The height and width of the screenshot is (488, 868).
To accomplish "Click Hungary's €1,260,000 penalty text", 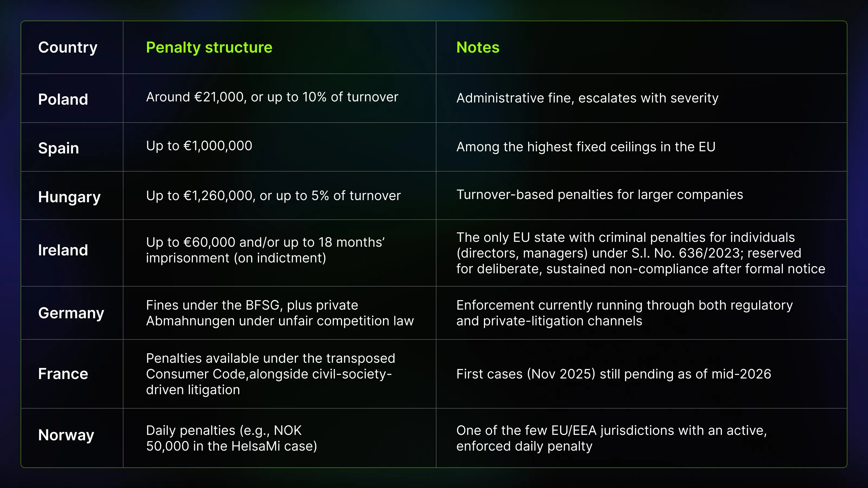I will point(273,196).
